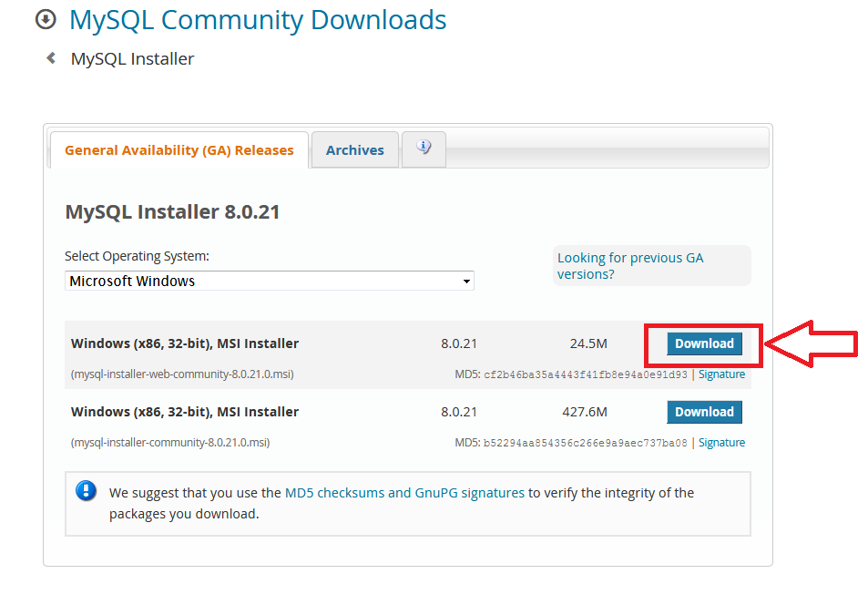
Task: Click filename mysql-installer-web-community-8.0.21.0.msi
Action: 182,374
